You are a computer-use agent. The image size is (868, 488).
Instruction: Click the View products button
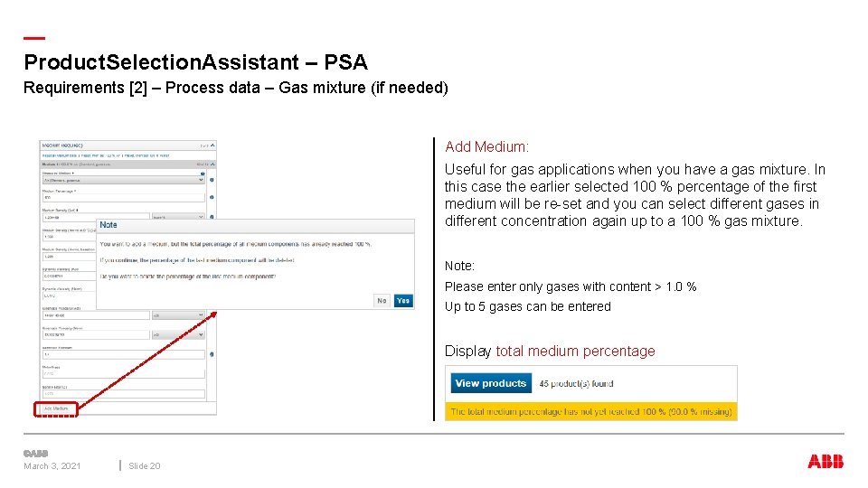tap(490, 383)
